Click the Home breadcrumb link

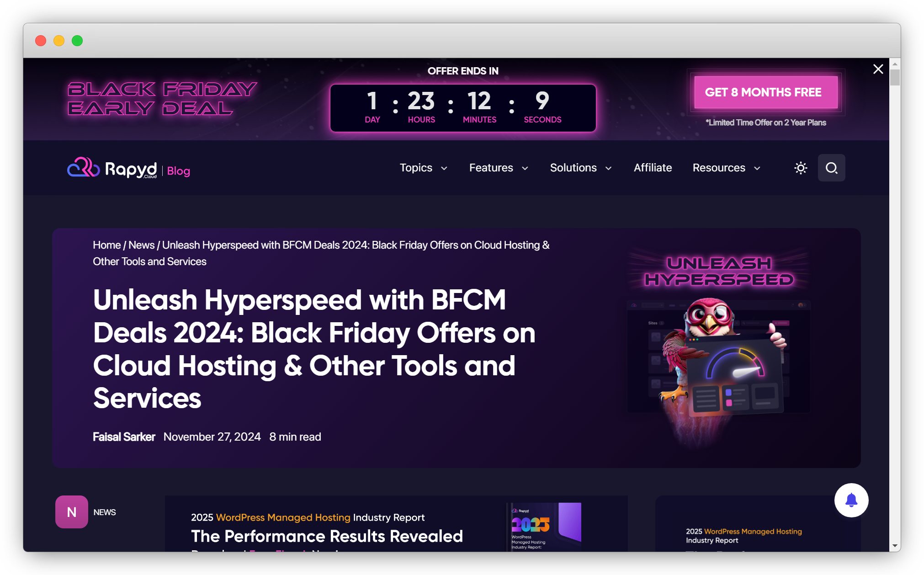click(x=106, y=245)
